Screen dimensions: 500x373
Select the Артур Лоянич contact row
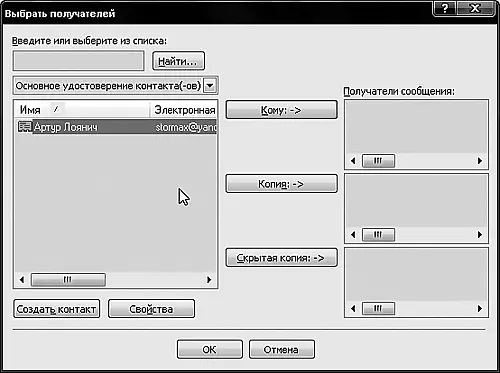(x=116, y=127)
